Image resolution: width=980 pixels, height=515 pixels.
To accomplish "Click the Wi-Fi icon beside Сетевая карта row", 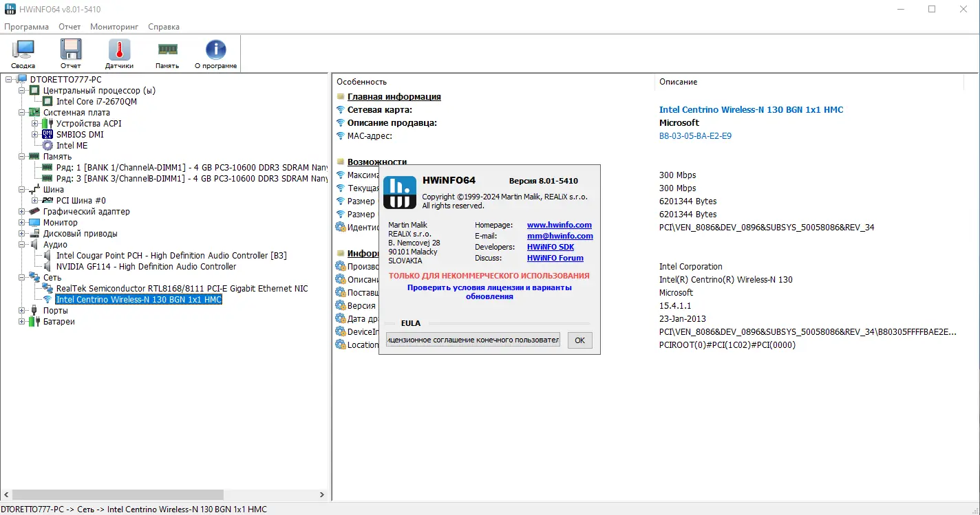I will pyautogui.click(x=340, y=109).
